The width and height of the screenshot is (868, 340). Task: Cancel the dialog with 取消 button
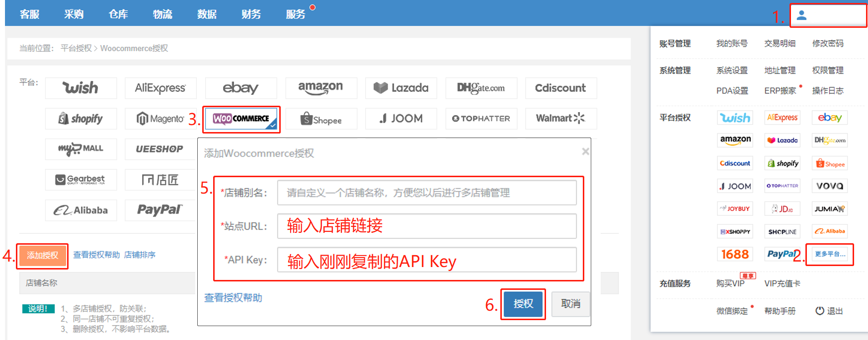(x=571, y=304)
